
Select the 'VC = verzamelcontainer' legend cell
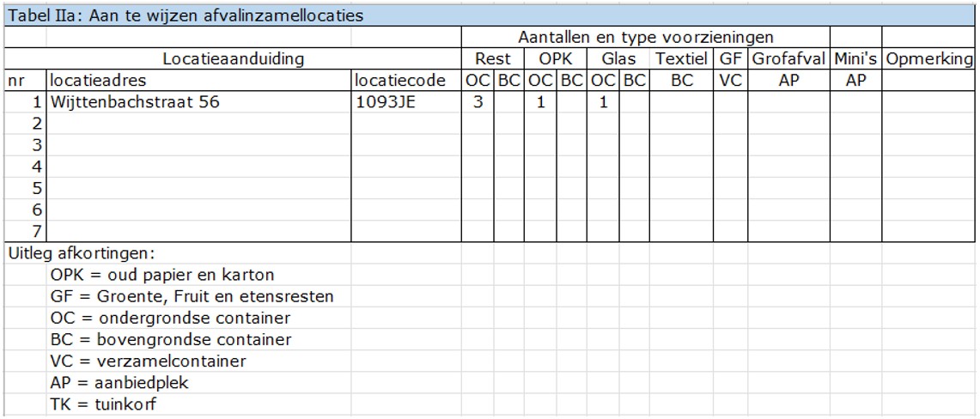point(149,361)
